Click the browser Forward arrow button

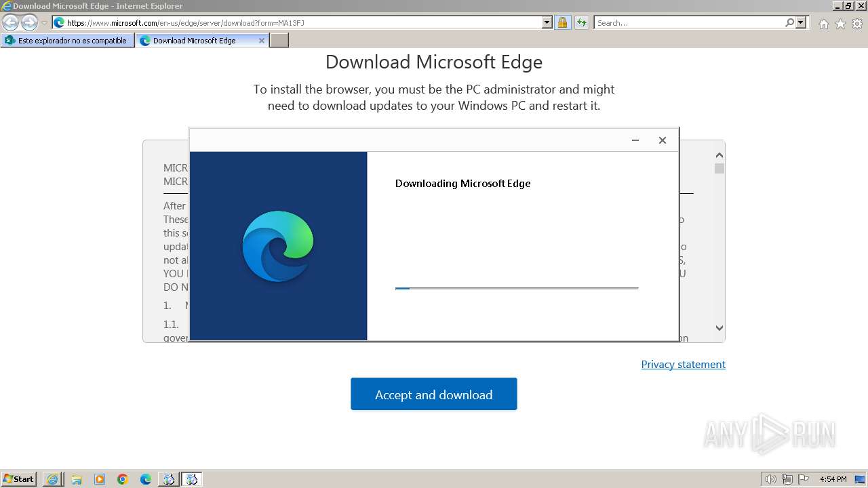coord(29,23)
